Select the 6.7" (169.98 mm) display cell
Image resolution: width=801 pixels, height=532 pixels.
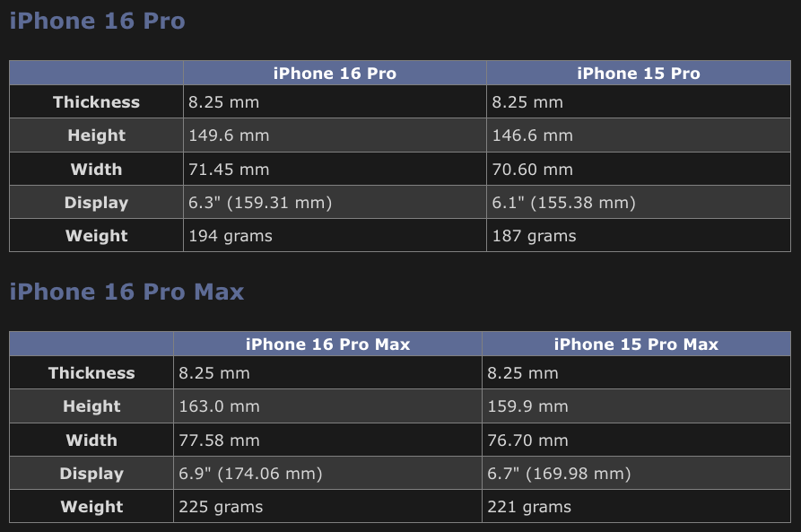(559, 475)
